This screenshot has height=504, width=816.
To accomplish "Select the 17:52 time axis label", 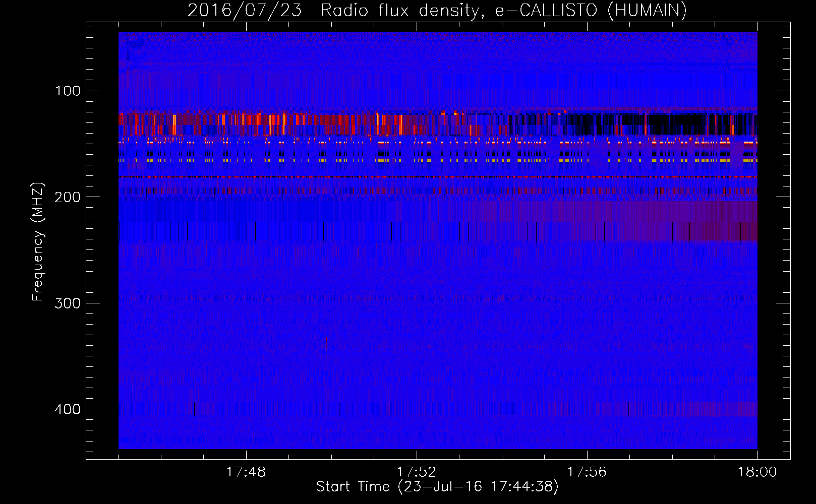I will [416, 472].
